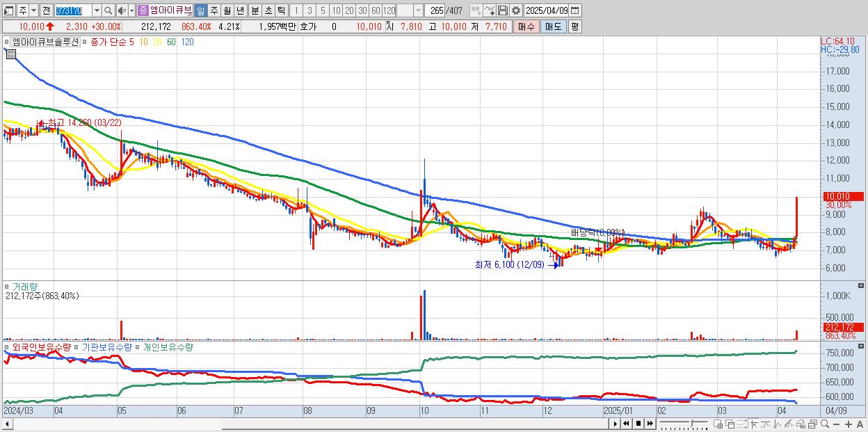Click the 60 moving average legend
This screenshot has height=432, width=868.
(x=171, y=42)
